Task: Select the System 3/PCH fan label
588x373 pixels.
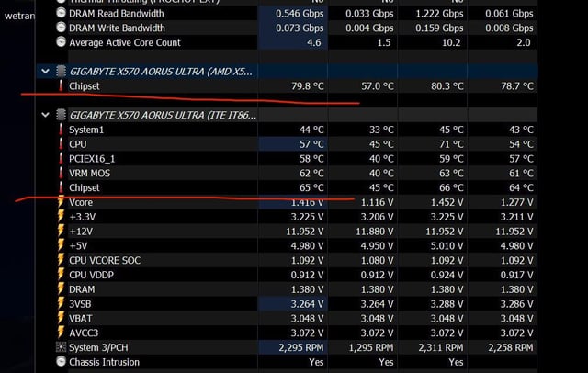Action: click(x=98, y=347)
